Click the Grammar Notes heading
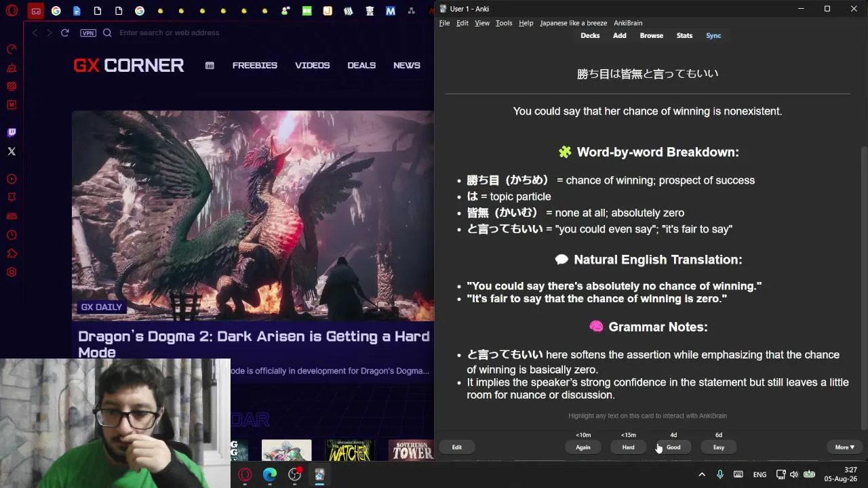 pyautogui.click(x=648, y=327)
